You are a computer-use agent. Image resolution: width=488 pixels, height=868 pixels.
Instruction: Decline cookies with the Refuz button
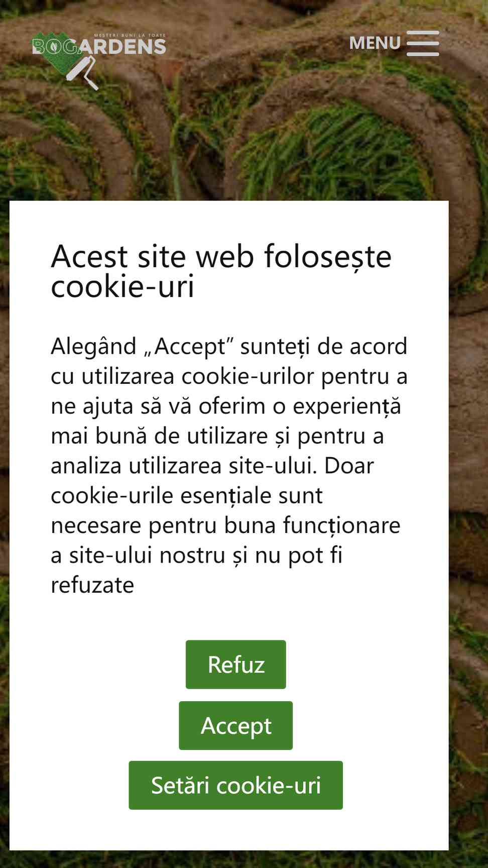236,665
